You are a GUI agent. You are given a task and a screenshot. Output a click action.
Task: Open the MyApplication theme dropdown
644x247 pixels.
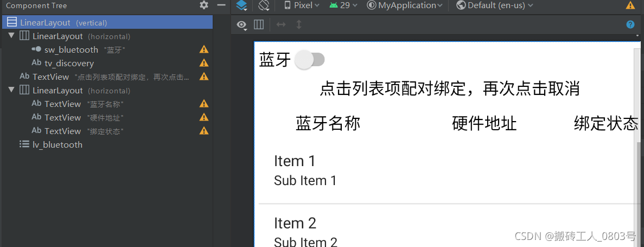tap(405, 5)
